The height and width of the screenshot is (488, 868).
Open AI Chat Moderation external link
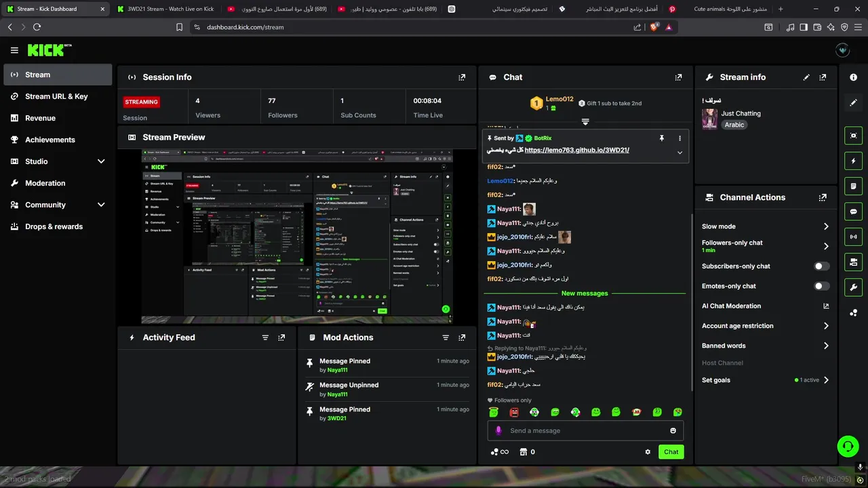coord(826,306)
